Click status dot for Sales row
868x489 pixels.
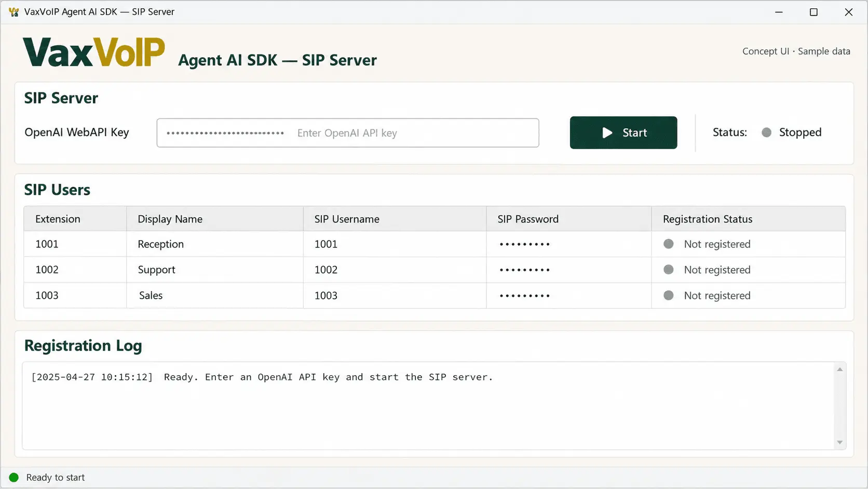669,295
